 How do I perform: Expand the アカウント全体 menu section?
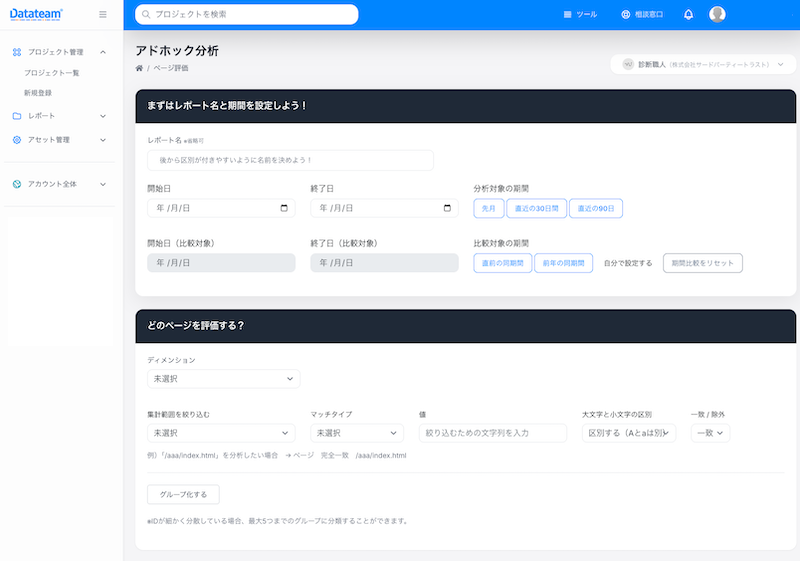pos(103,184)
